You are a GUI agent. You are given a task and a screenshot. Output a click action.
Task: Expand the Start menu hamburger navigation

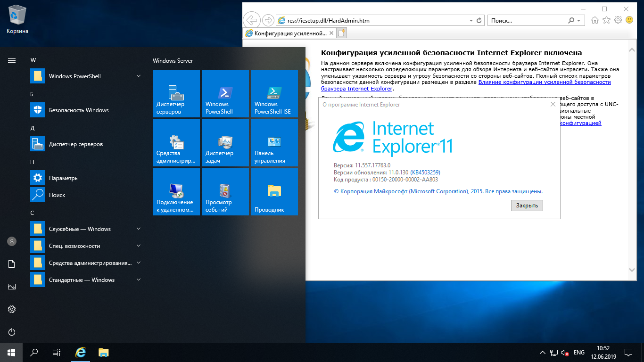pos(12,60)
